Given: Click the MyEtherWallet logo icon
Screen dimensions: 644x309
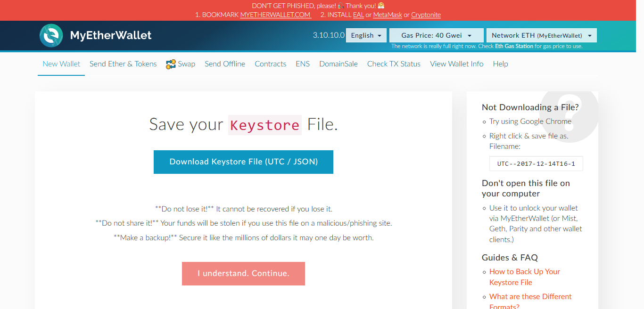Looking at the screenshot, I should point(51,35).
